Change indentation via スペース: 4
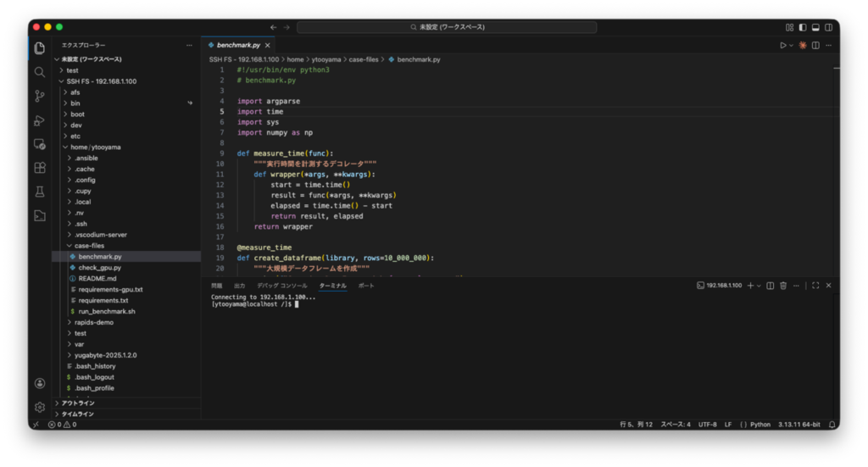Viewport: 868px width, 467px height. click(x=676, y=425)
